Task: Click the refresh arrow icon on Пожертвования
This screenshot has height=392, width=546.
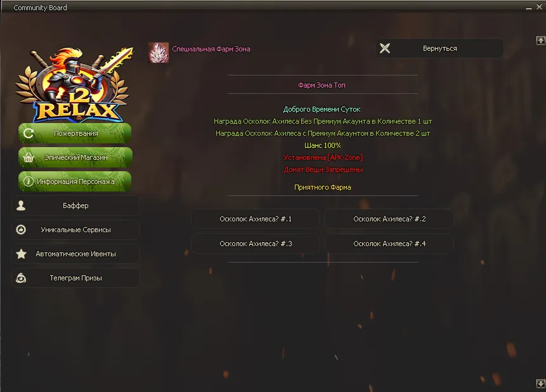Action: [28, 133]
